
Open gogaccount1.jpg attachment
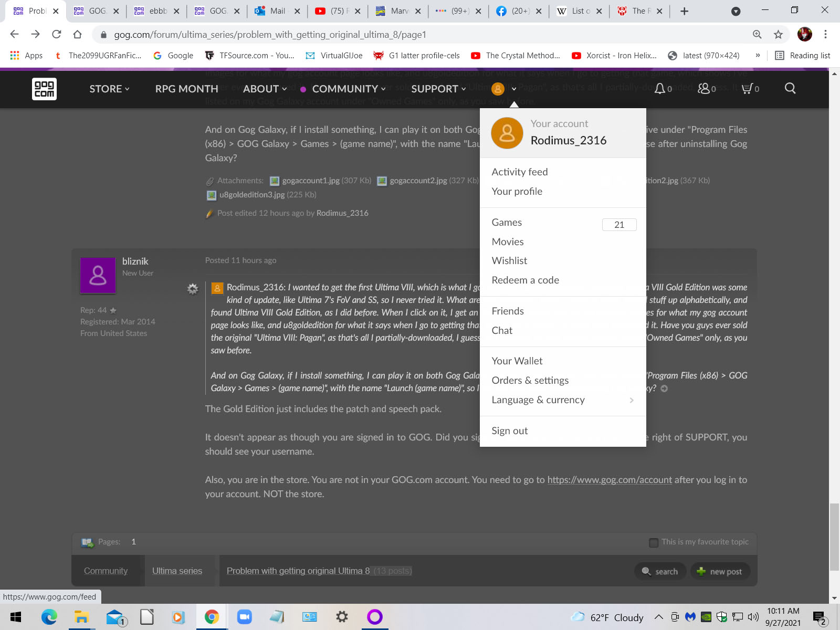(310, 181)
